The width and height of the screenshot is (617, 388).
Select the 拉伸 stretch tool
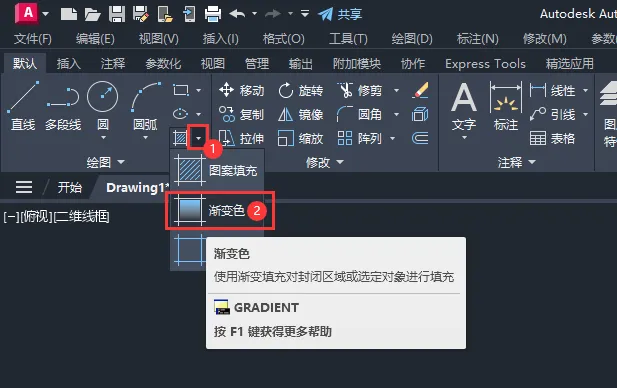coord(241,139)
